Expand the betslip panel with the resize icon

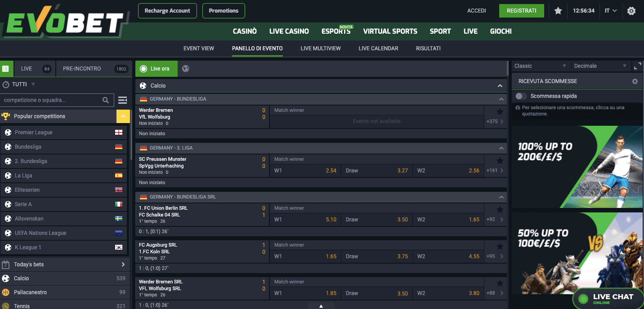(638, 66)
